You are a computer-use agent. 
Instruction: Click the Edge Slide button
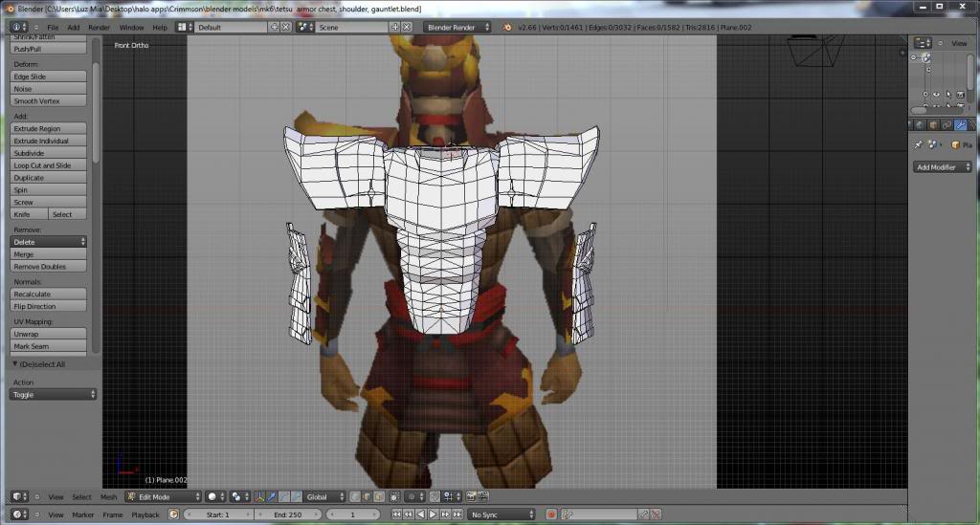48,77
